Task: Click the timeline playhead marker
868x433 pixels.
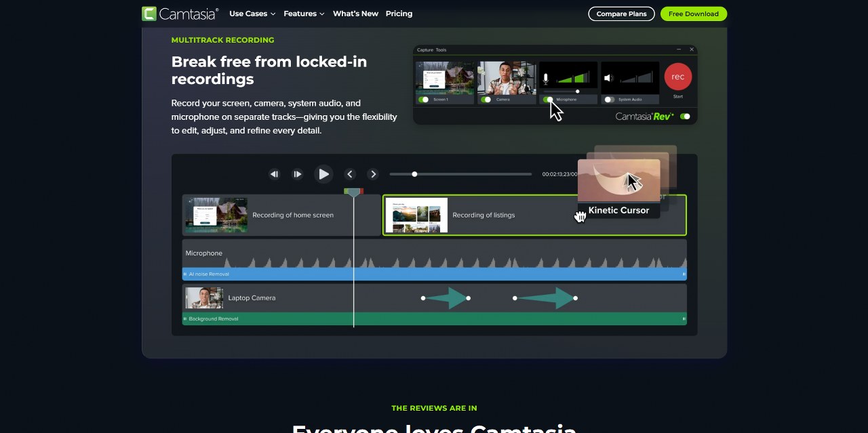Action: pyautogui.click(x=353, y=192)
